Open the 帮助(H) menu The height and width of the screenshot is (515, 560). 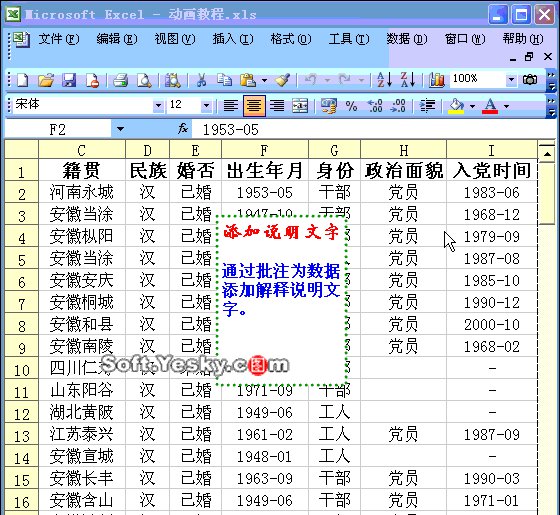pyautogui.click(x=523, y=39)
